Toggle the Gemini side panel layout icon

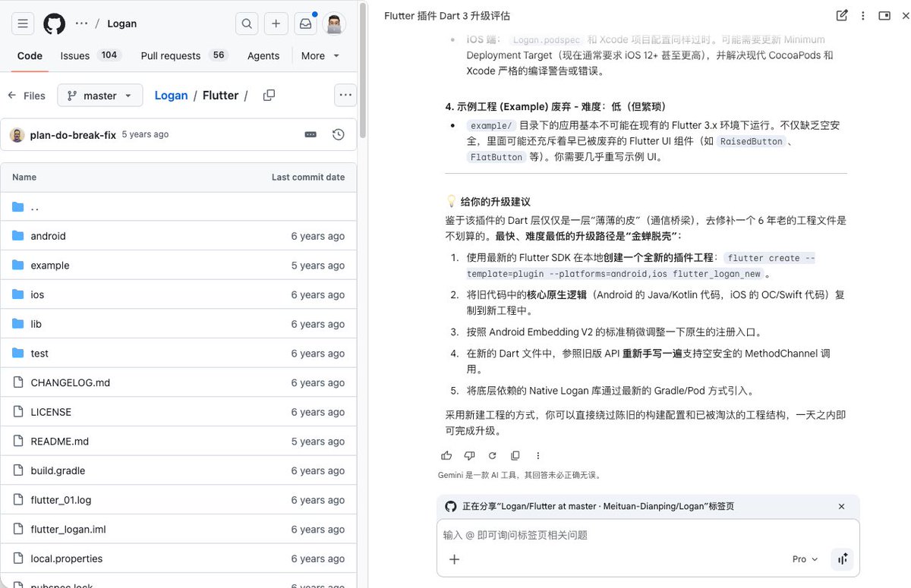(884, 15)
